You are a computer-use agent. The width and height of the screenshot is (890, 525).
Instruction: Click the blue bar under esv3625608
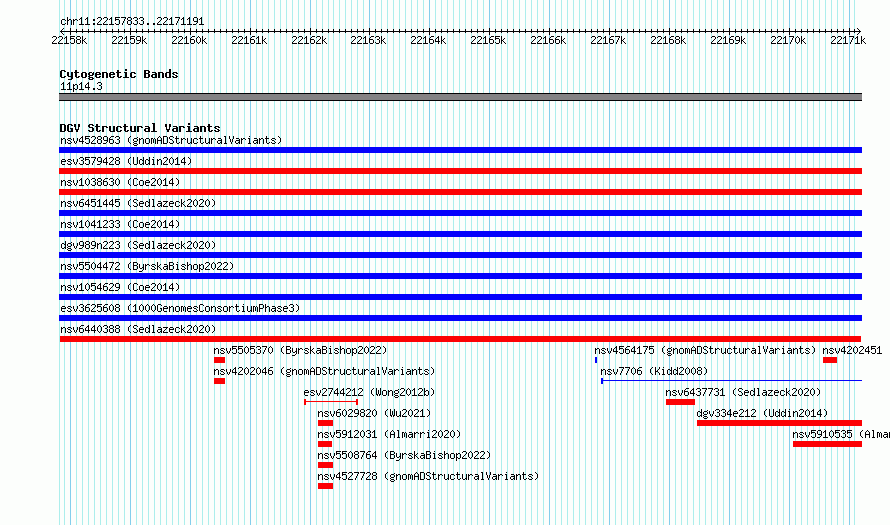(x=460, y=318)
